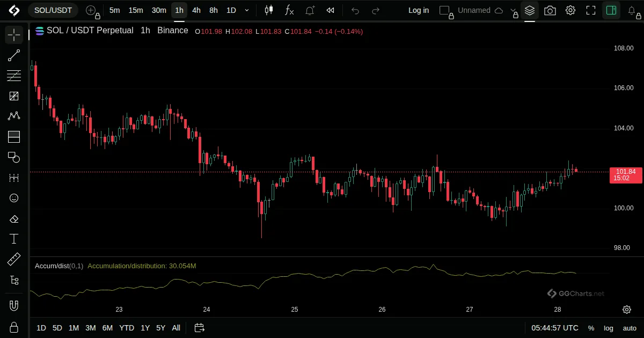
Task: Open the emoji icons tool
Action: pyautogui.click(x=14, y=198)
